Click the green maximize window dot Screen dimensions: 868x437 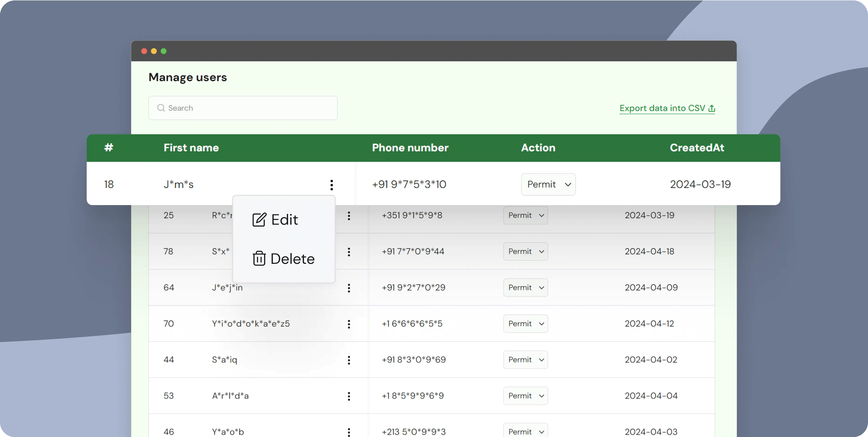coord(163,51)
